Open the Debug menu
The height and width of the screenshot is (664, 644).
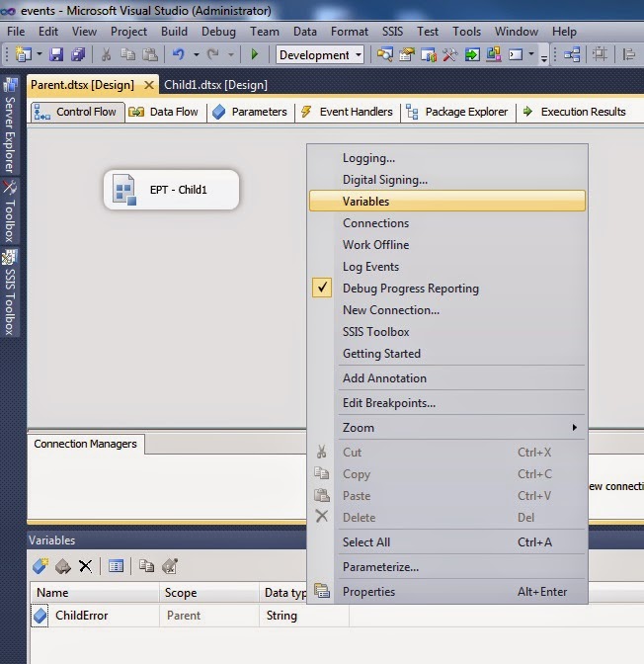218,32
